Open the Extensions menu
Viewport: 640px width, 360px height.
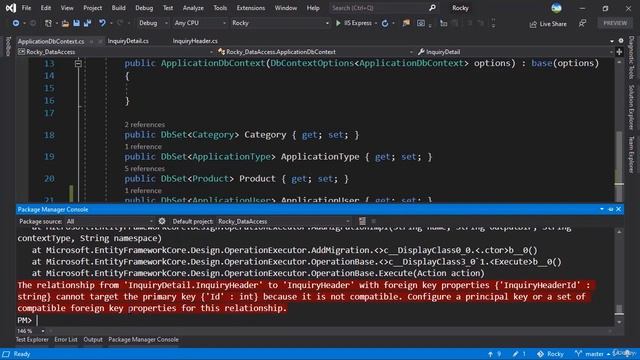pos(251,8)
